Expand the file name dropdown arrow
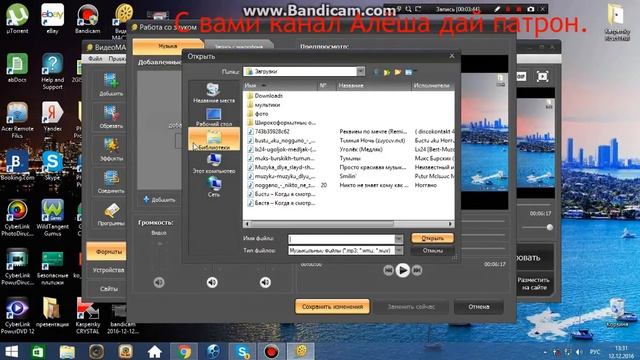This screenshot has width=640, height=360. [x=398, y=239]
